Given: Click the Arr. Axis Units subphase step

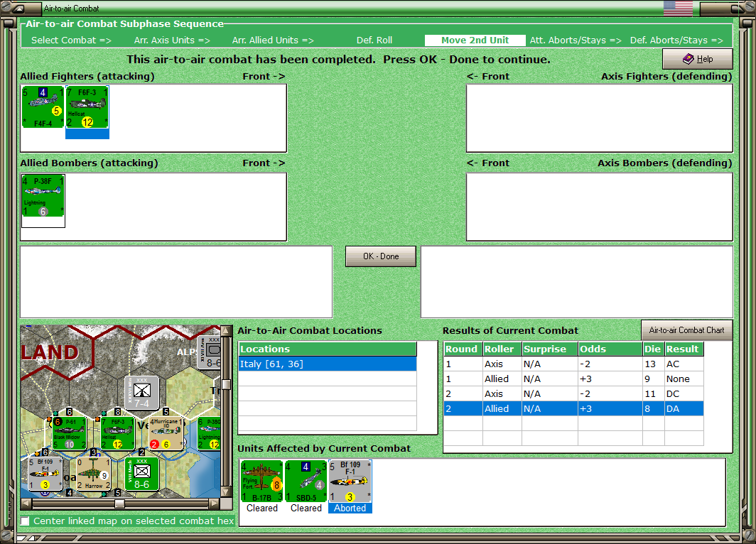Looking at the screenshot, I should tap(172, 40).
